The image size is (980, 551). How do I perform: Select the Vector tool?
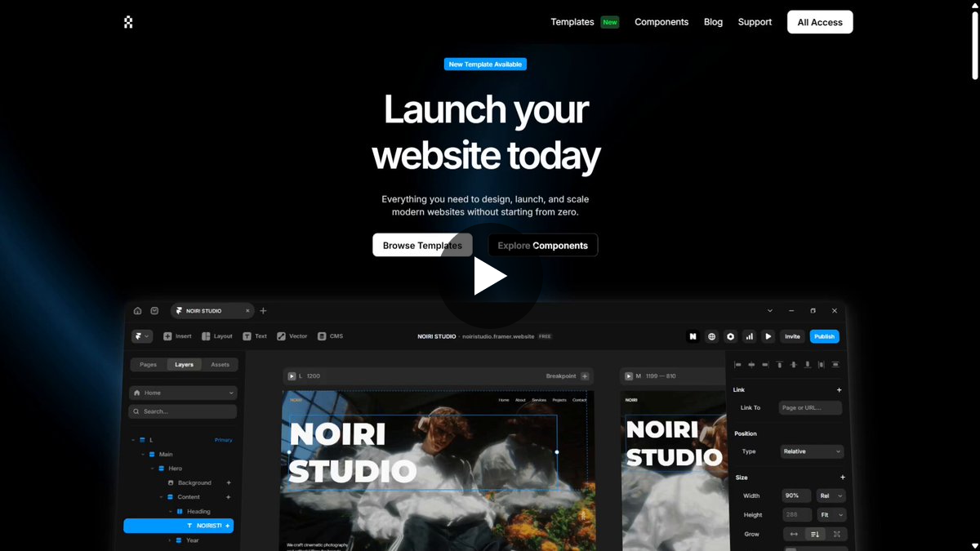(292, 336)
